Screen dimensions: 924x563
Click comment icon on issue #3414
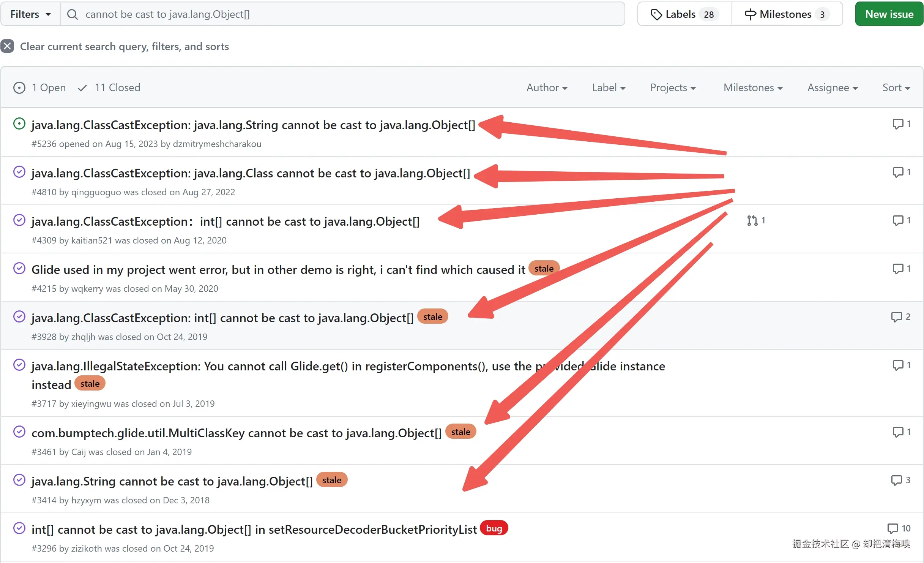[896, 480]
